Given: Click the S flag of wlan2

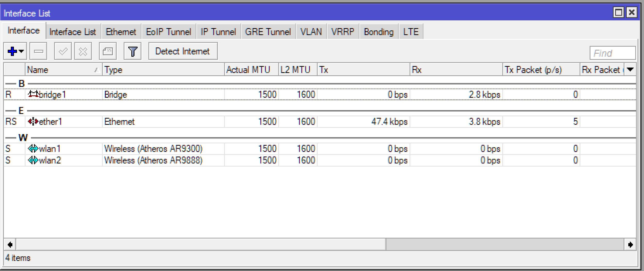Looking at the screenshot, I should (8, 160).
